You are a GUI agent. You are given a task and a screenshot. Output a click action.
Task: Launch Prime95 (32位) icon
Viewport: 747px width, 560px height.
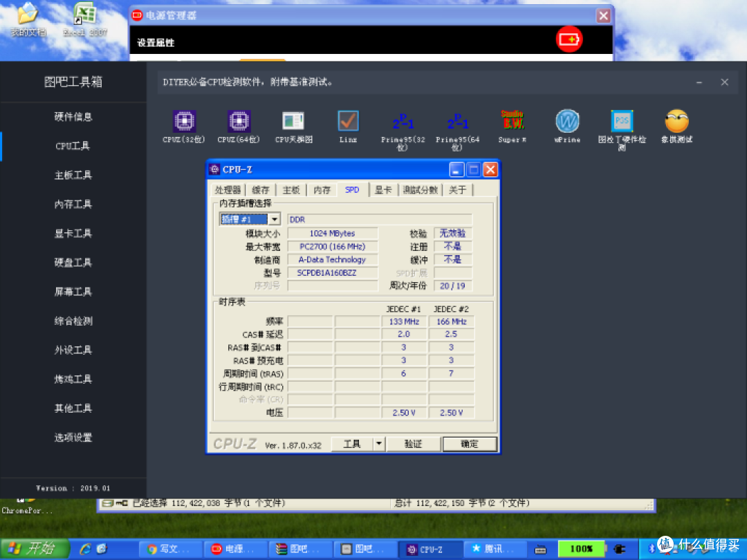403,122
